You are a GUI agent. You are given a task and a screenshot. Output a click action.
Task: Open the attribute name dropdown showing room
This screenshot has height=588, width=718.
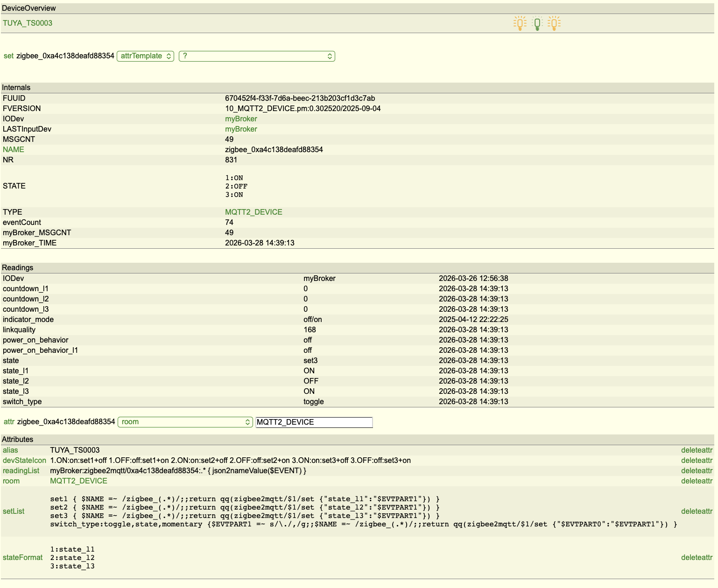(185, 422)
